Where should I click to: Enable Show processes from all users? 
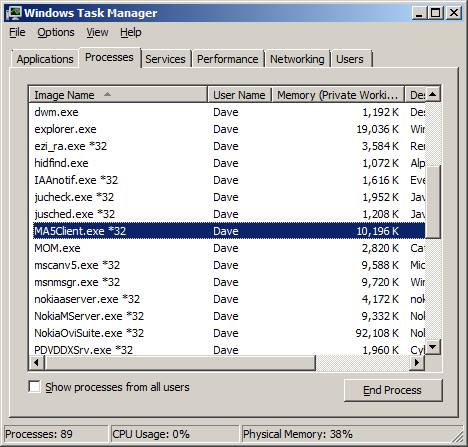tap(34, 387)
